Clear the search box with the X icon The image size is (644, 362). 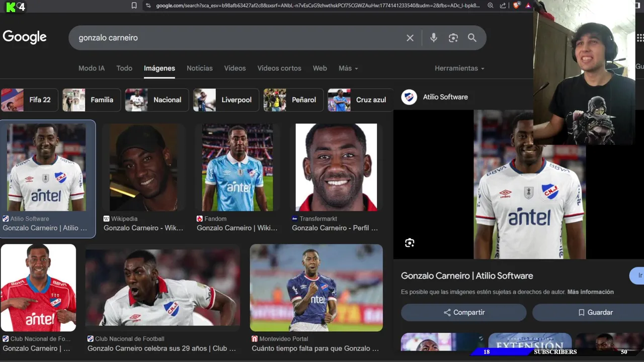point(410,38)
